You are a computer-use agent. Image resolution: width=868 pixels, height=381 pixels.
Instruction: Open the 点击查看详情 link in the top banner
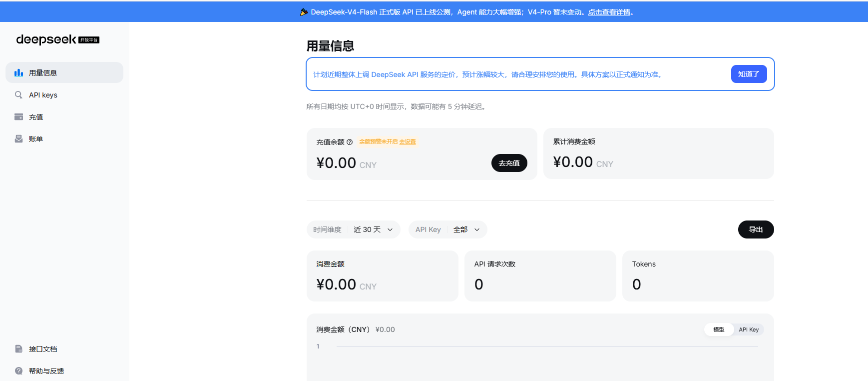[609, 12]
